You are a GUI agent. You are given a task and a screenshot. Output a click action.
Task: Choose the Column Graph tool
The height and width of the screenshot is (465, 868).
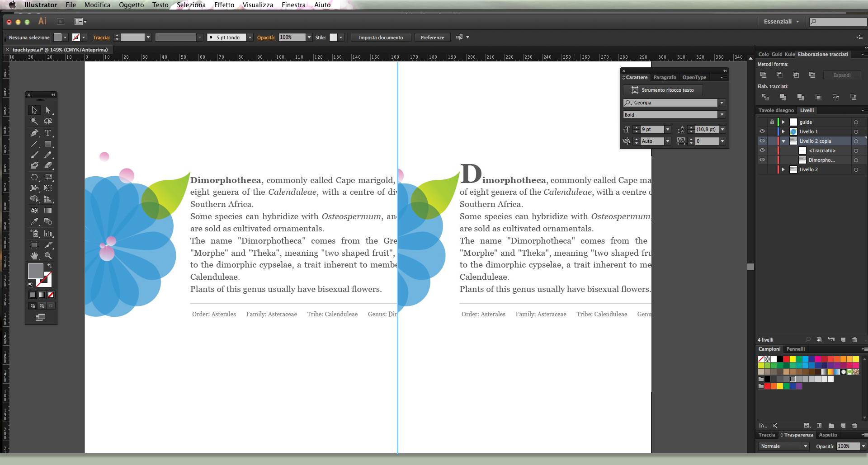click(48, 234)
